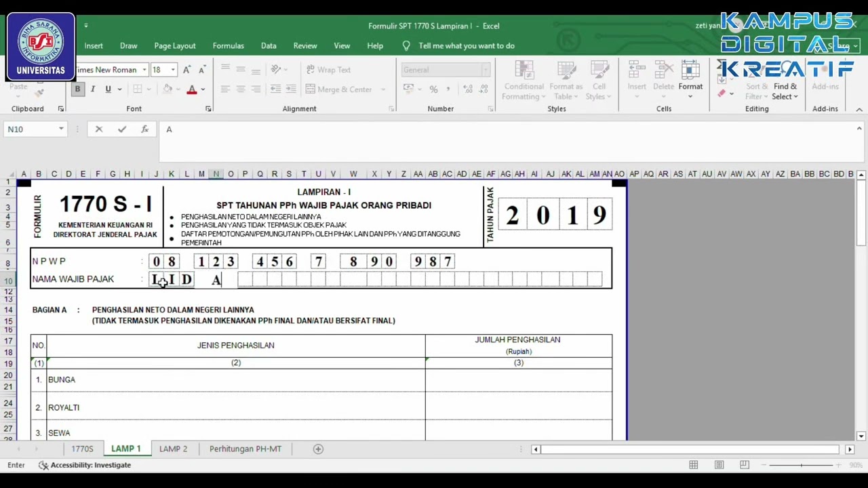
Task: Toggle Underline formatting button
Action: click(108, 89)
